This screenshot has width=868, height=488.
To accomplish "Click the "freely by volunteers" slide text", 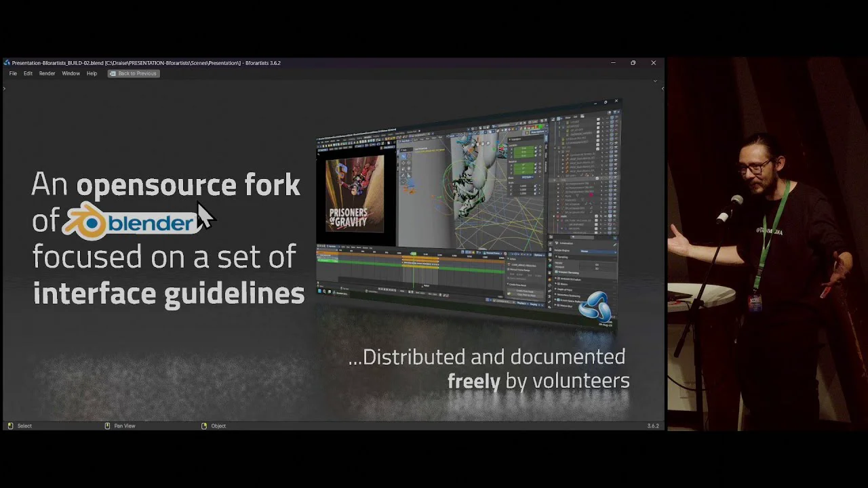I will [538, 381].
